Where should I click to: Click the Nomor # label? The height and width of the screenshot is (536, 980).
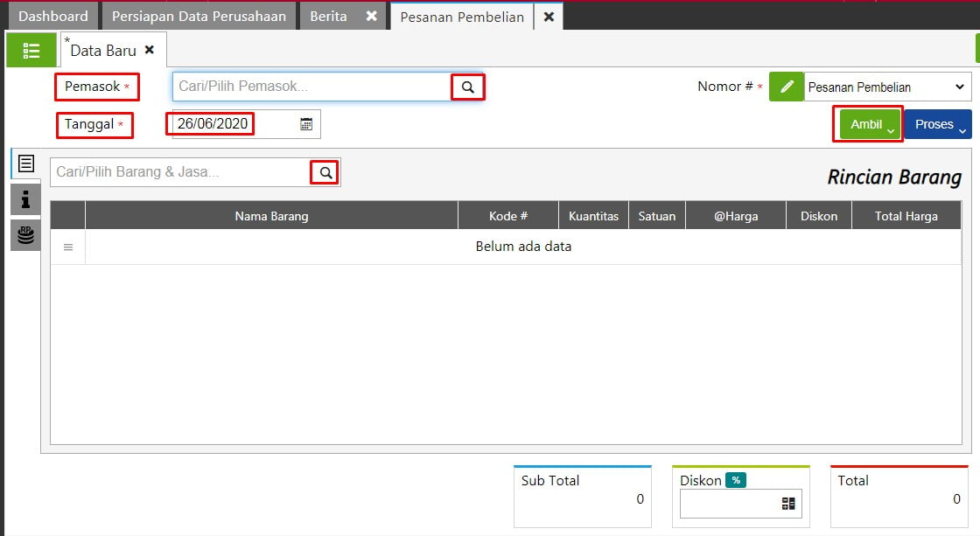click(x=725, y=87)
